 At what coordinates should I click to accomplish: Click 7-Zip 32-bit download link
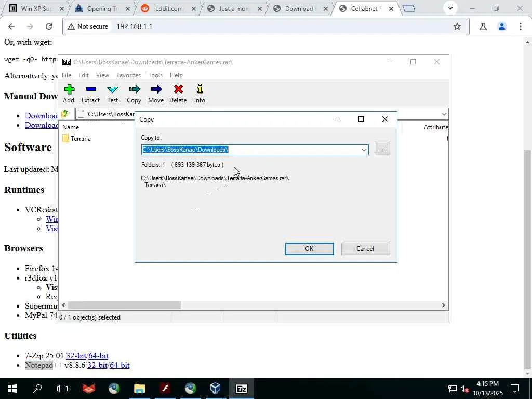pyautogui.click(x=76, y=356)
